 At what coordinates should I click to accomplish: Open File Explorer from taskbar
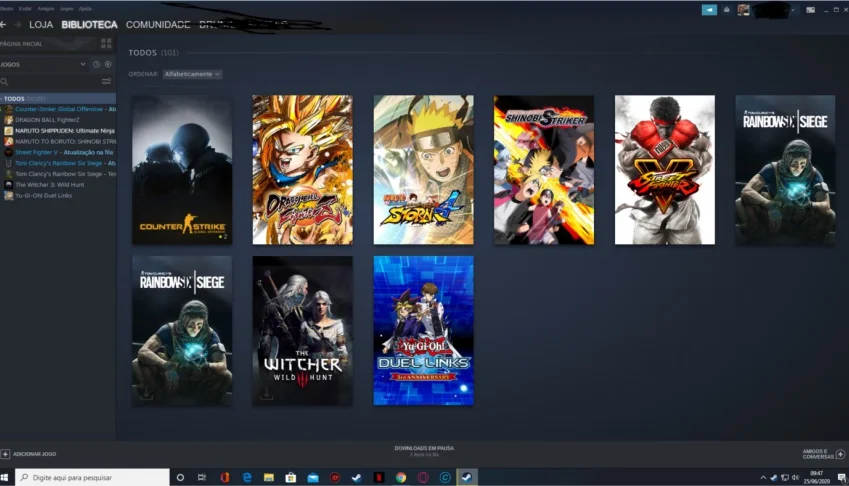pos(269,477)
